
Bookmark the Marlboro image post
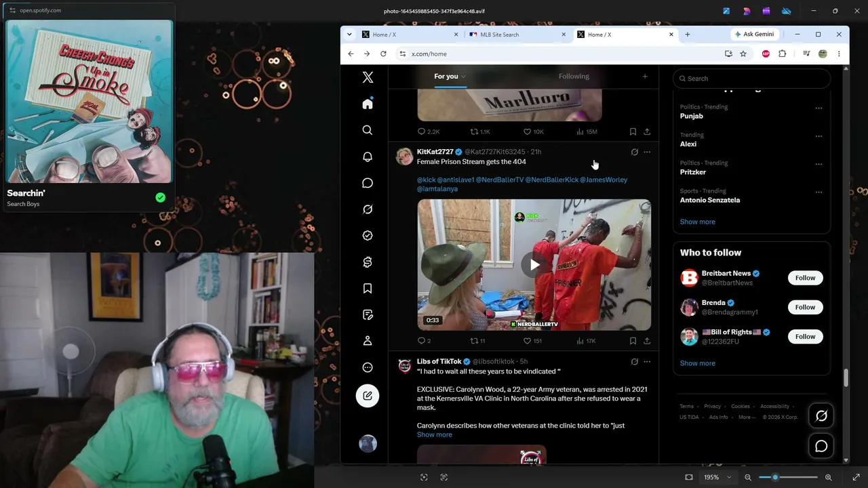coord(633,131)
